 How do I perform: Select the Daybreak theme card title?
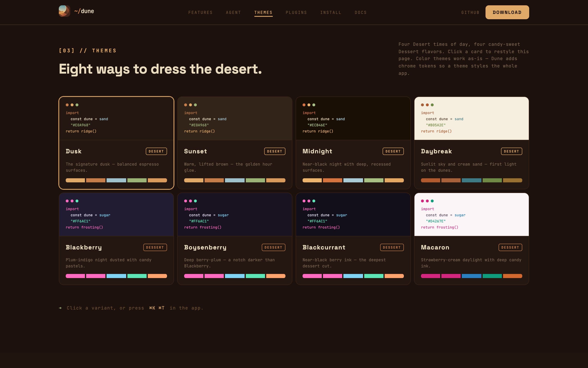point(436,151)
